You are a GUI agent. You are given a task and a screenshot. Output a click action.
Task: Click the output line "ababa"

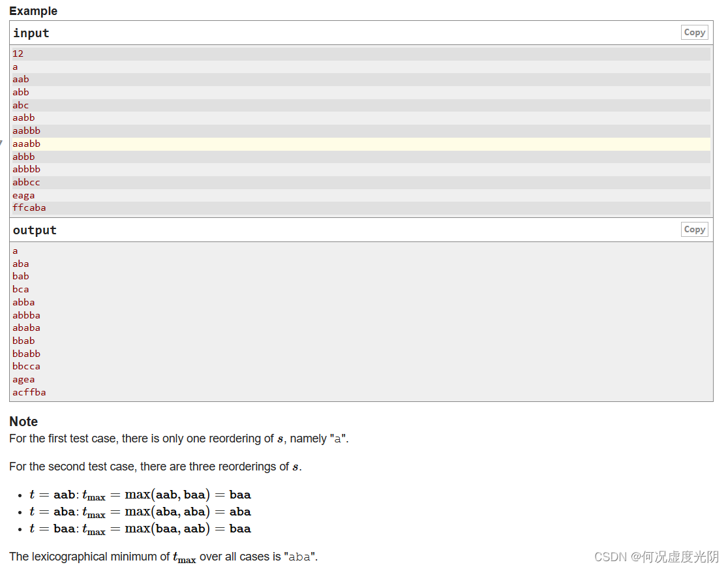coord(26,328)
